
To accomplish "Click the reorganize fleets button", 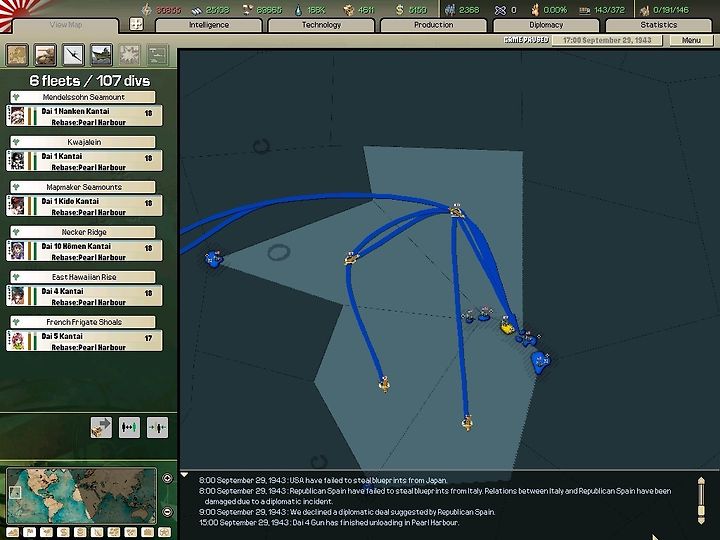I will click(x=129, y=428).
